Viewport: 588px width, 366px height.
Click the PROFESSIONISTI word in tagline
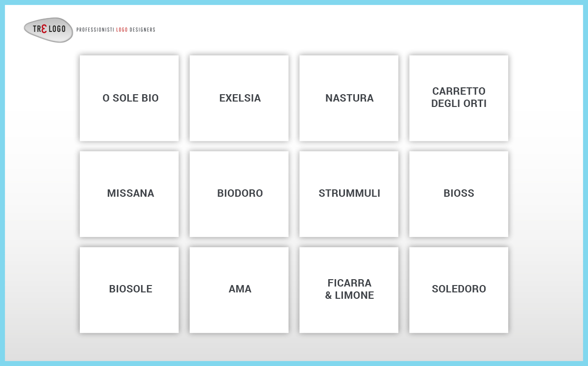(x=95, y=30)
